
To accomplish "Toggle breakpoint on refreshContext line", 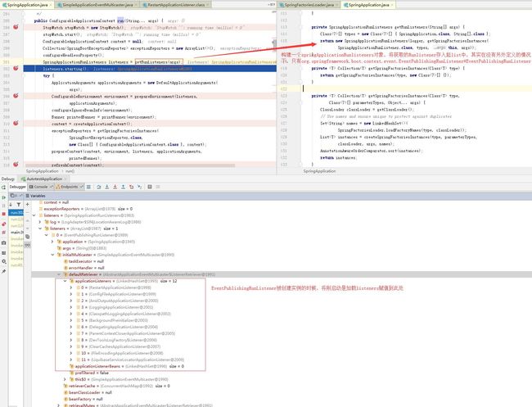I will (16, 165).
